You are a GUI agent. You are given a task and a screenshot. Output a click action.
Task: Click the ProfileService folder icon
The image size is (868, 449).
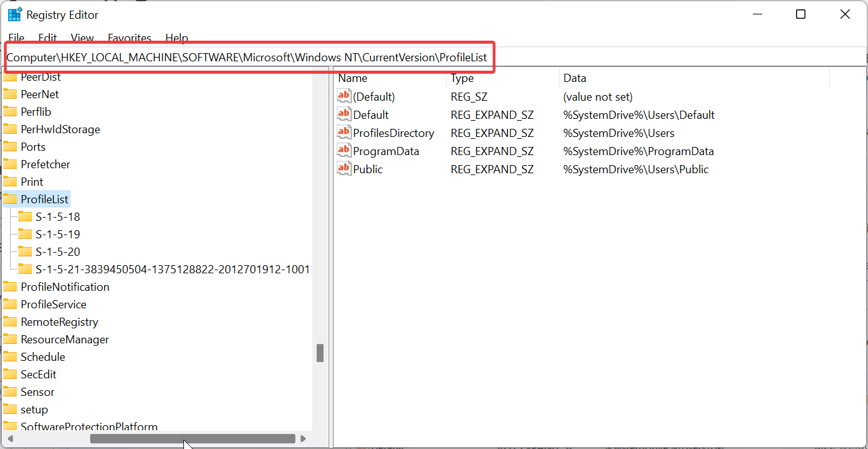(10, 305)
